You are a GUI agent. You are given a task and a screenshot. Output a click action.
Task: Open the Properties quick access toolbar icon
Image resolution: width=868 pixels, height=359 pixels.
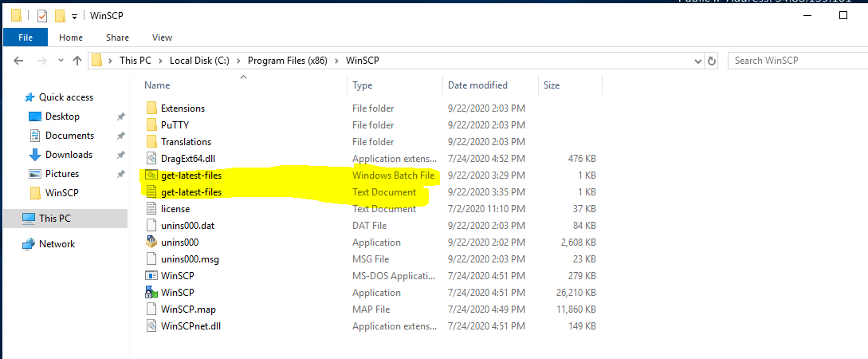(42, 16)
